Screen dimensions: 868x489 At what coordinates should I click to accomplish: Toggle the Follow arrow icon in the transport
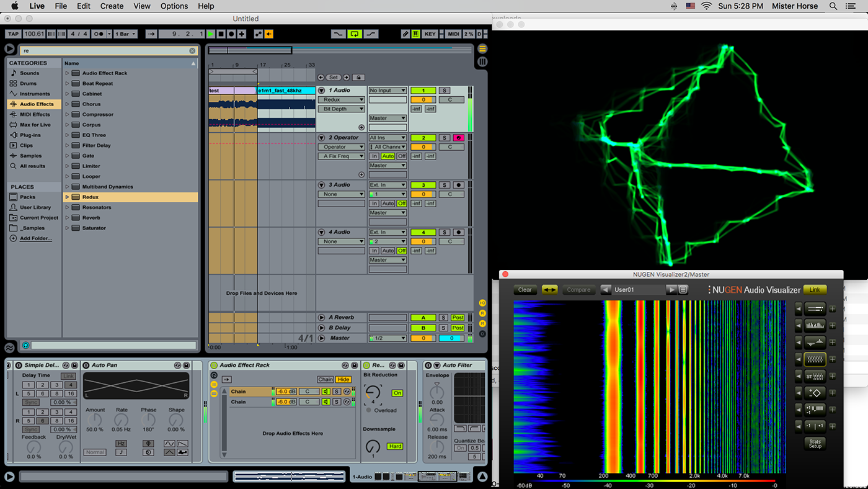(151, 34)
